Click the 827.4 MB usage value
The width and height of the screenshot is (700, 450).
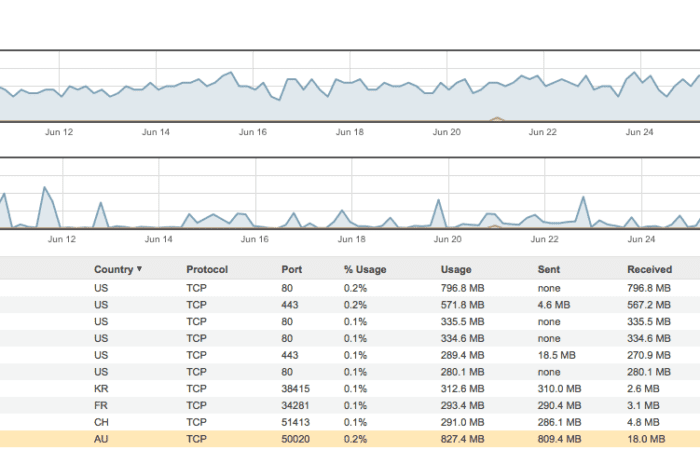point(462,439)
